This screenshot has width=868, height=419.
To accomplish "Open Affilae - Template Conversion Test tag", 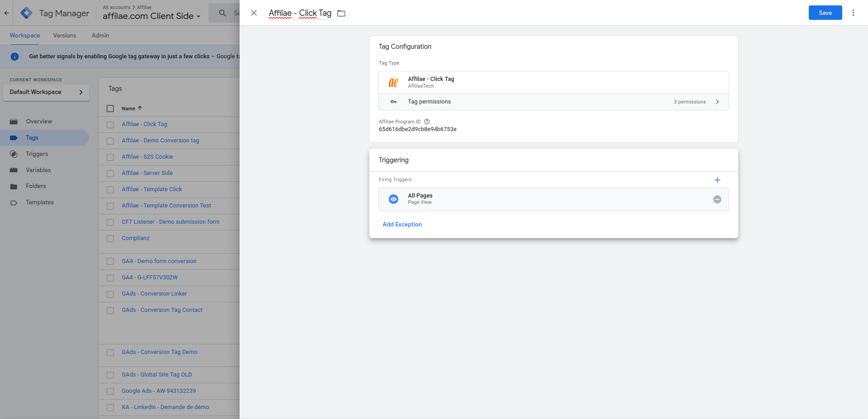I will click(166, 206).
